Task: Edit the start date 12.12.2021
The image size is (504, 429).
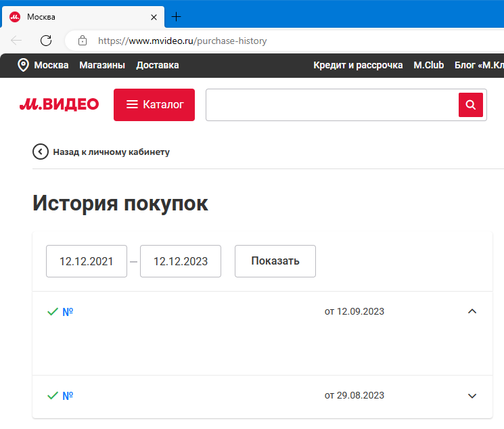Action: [87, 261]
